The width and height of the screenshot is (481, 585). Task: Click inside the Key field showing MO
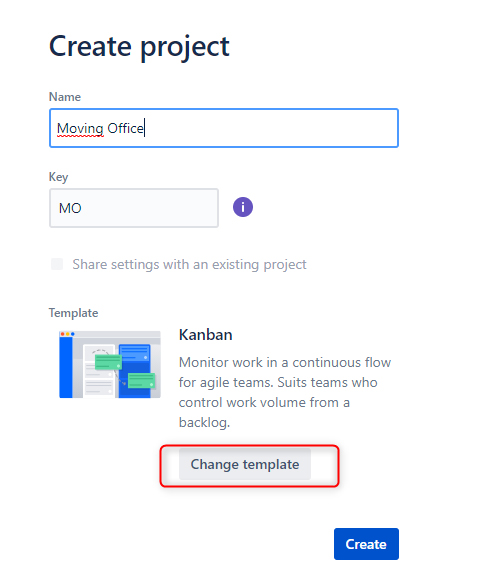point(134,208)
